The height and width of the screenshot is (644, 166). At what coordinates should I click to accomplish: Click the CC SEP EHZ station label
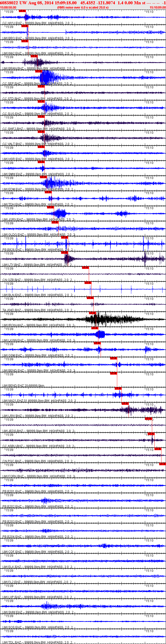[x=37, y=84]
